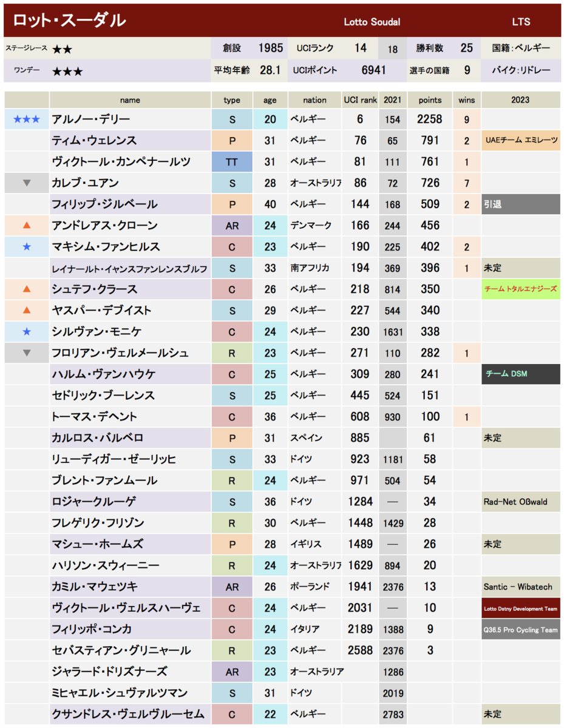Click the blue star beside シルヴァン・モニケ
Image resolution: width=564 pixels, height=728 pixels.
(26, 332)
